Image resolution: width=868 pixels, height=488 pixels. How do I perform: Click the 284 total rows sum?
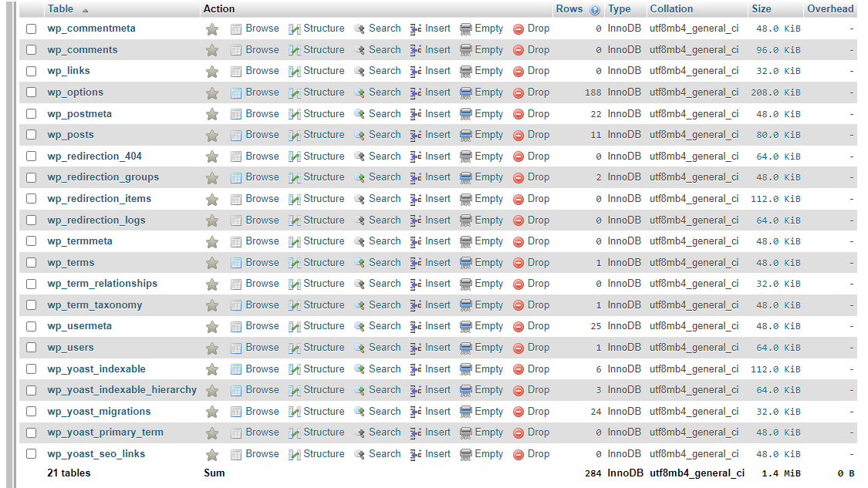tap(593, 473)
